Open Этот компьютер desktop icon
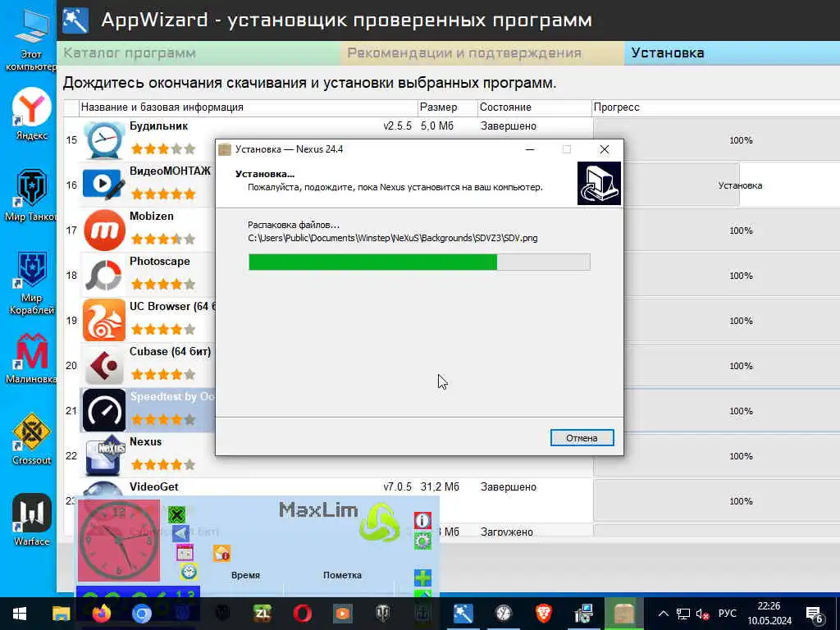The height and width of the screenshot is (630, 840). (x=32, y=42)
